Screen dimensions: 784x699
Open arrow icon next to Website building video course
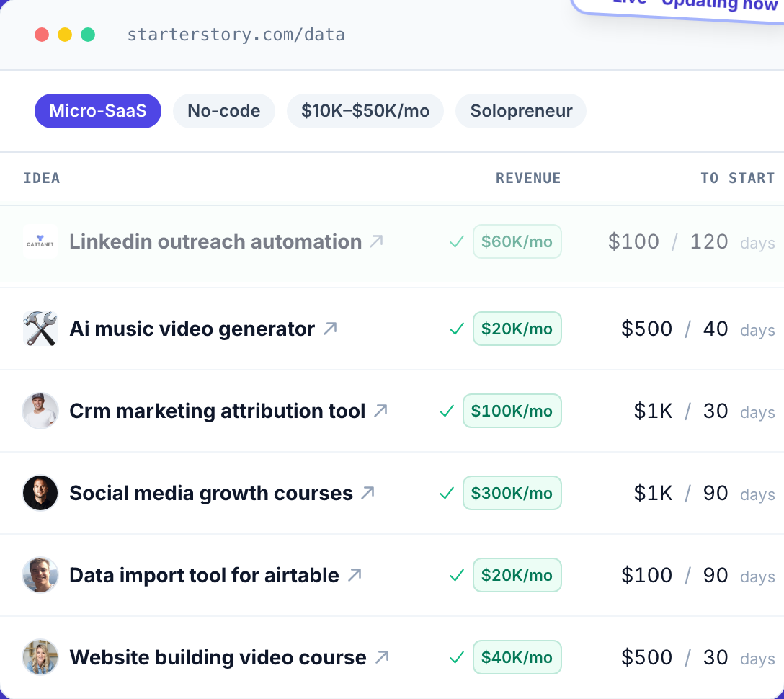click(x=382, y=657)
